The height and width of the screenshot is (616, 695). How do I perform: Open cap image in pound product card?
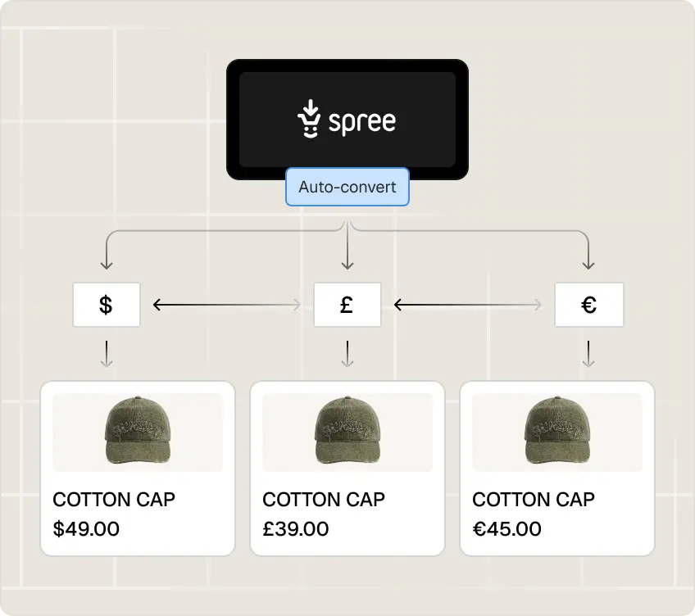(347, 432)
